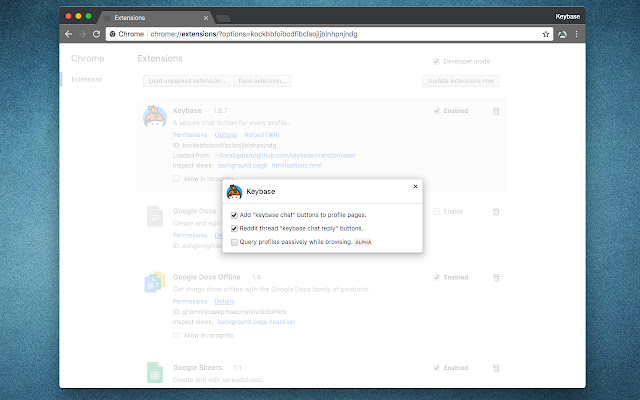
Task: Remove Keybase extension via its trash icon
Action: point(496,111)
